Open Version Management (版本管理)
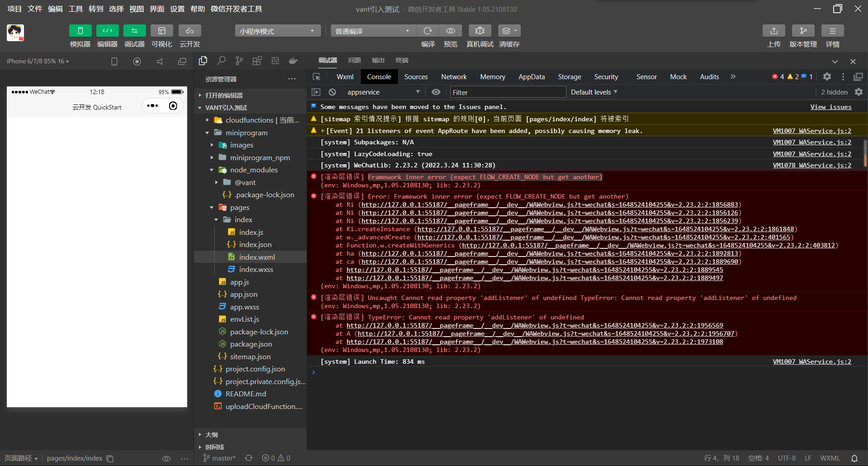The width and height of the screenshot is (868, 466). click(803, 31)
